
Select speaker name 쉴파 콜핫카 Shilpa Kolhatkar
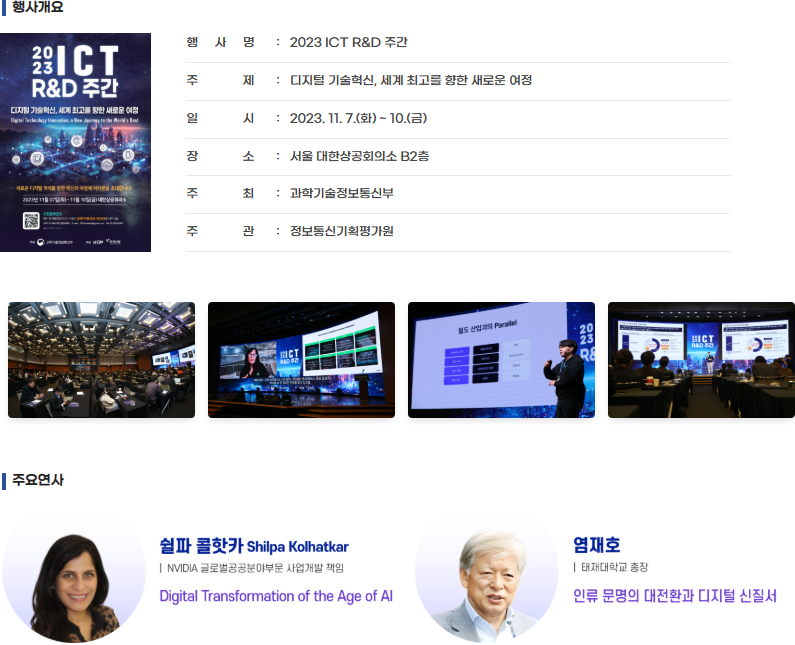tap(254, 546)
